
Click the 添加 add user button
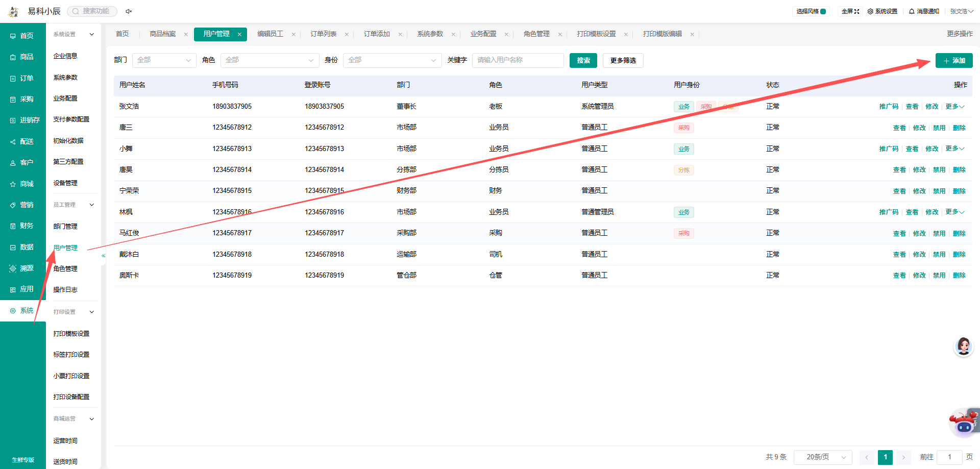(954, 60)
